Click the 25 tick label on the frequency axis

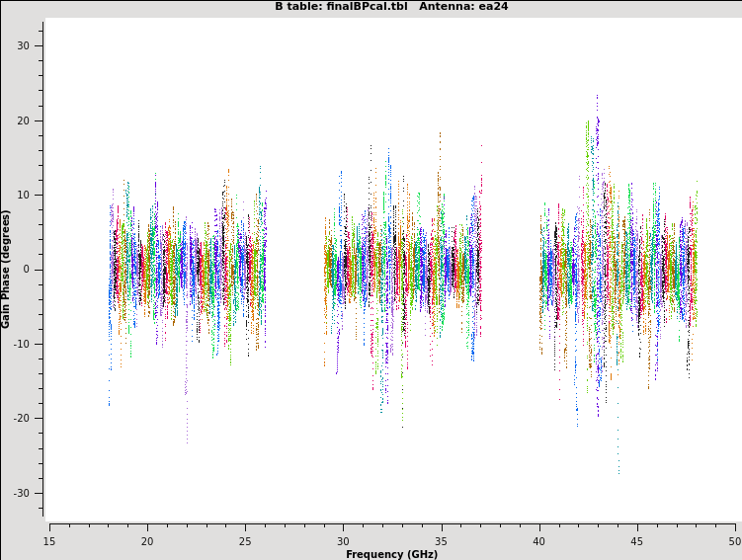coord(245,540)
